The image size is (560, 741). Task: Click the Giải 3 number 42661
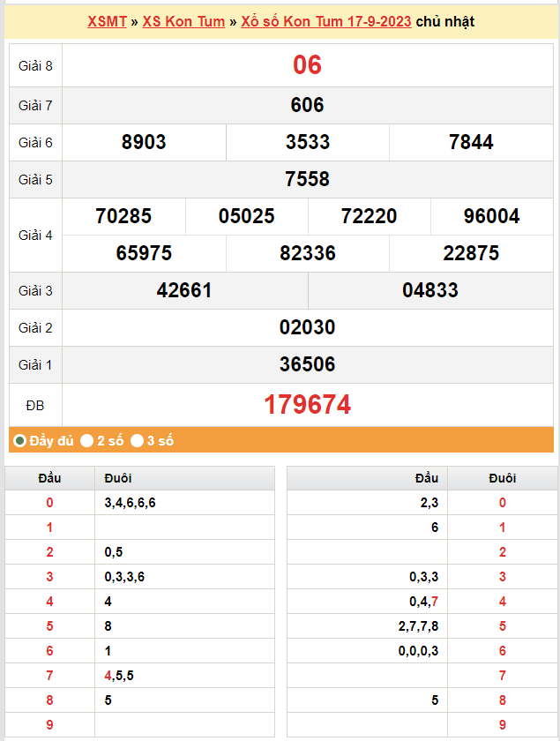tap(184, 290)
